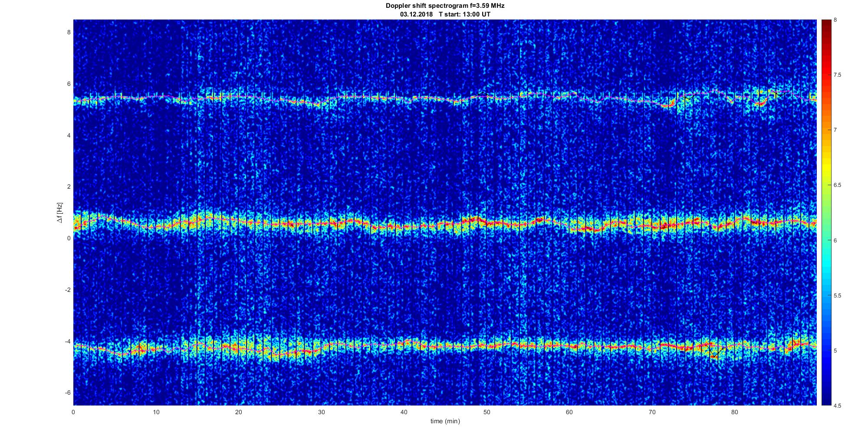Click the dark red top of the colorbar
868x435 pixels.
[x=826, y=24]
